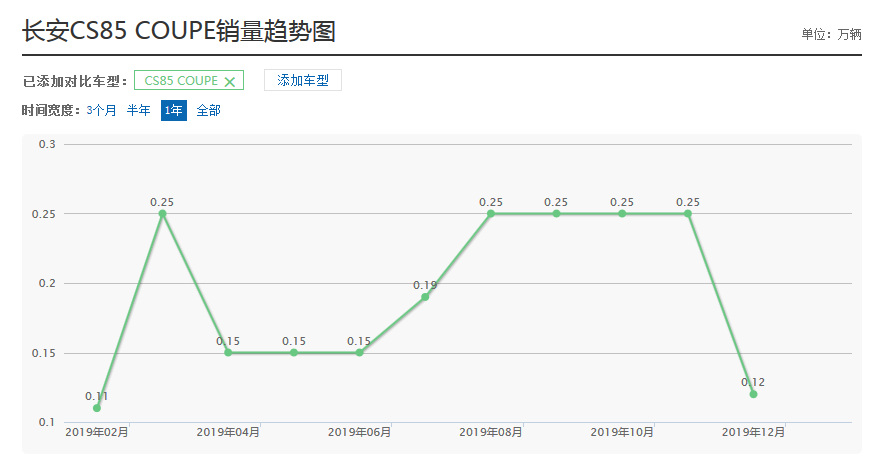
Task: Click the 单位：万辆 unit label
Action: 831,34
